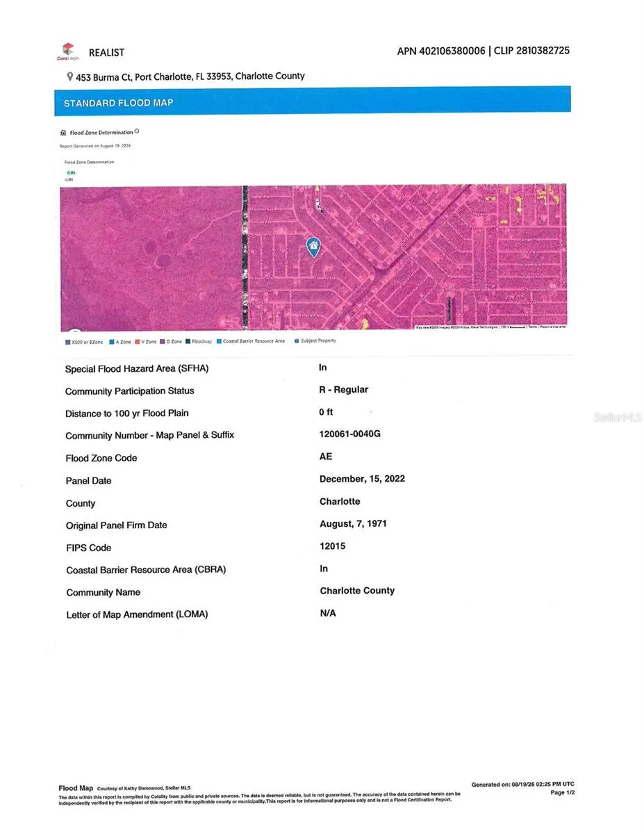Screen dimensions: 644x834
Task: Click the Letter of Map Amendment (LOMA) label
Action: pyautogui.click(x=137, y=614)
